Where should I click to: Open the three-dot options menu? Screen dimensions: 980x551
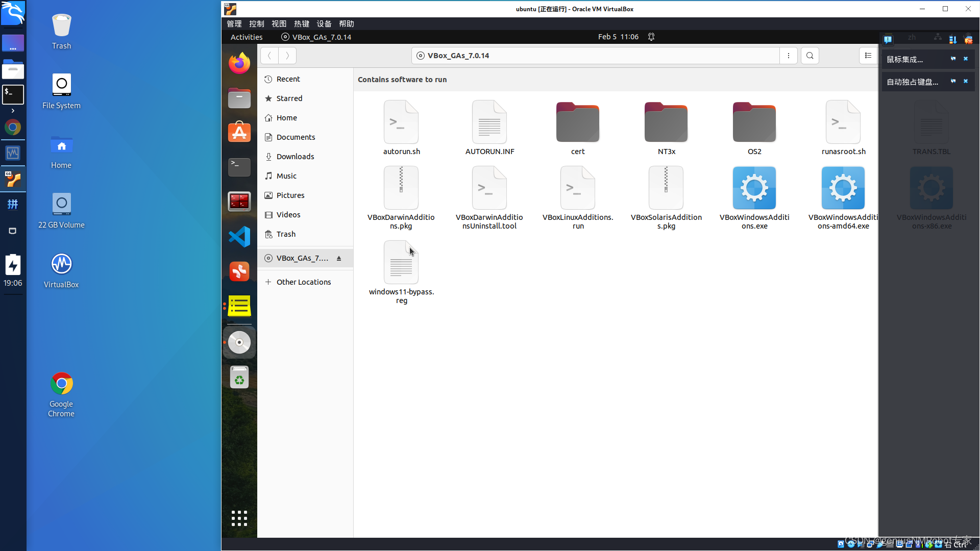pos(789,56)
